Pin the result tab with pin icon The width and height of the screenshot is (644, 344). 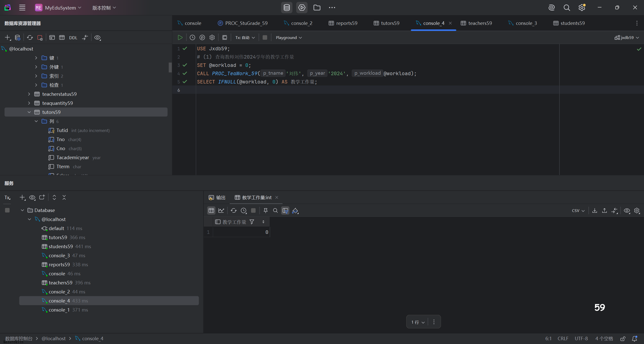(x=265, y=210)
